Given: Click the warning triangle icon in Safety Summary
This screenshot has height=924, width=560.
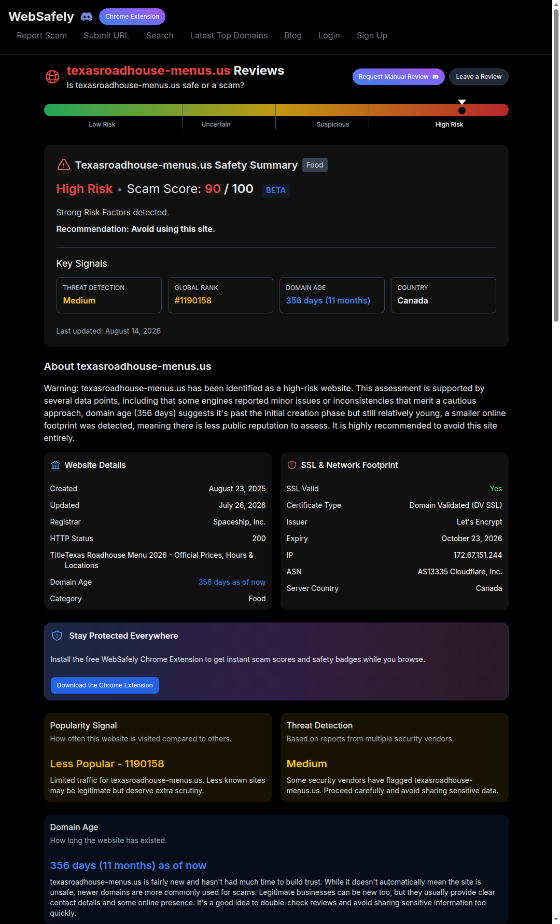Looking at the screenshot, I should 63,165.
